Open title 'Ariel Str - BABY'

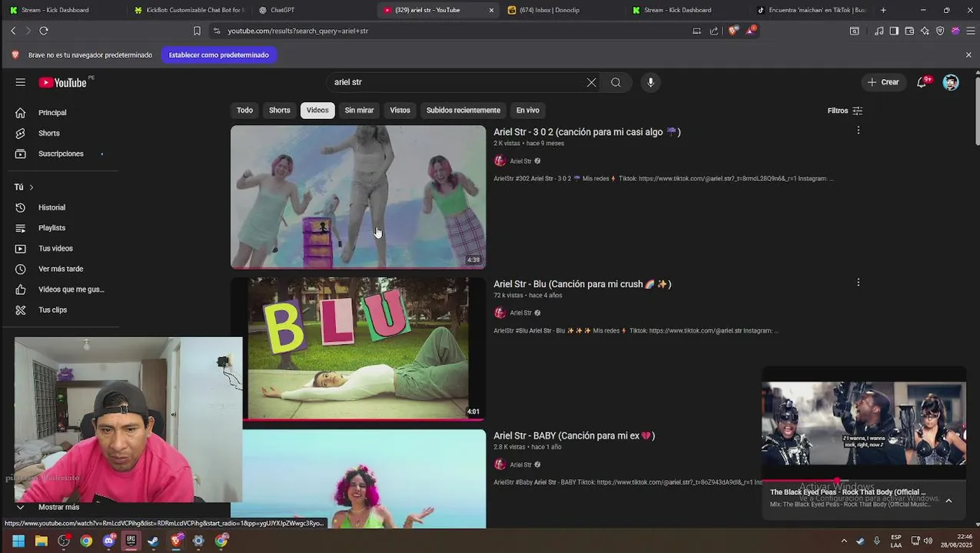click(573, 435)
